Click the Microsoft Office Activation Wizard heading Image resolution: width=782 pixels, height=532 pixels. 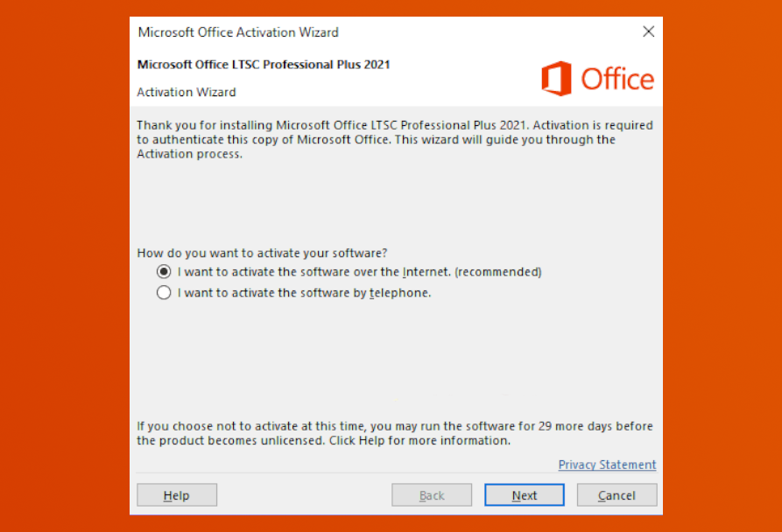[238, 31]
